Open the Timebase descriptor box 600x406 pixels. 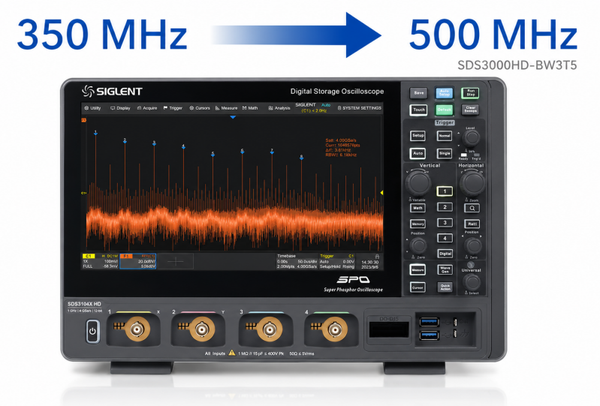pyautogui.click(x=297, y=261)
